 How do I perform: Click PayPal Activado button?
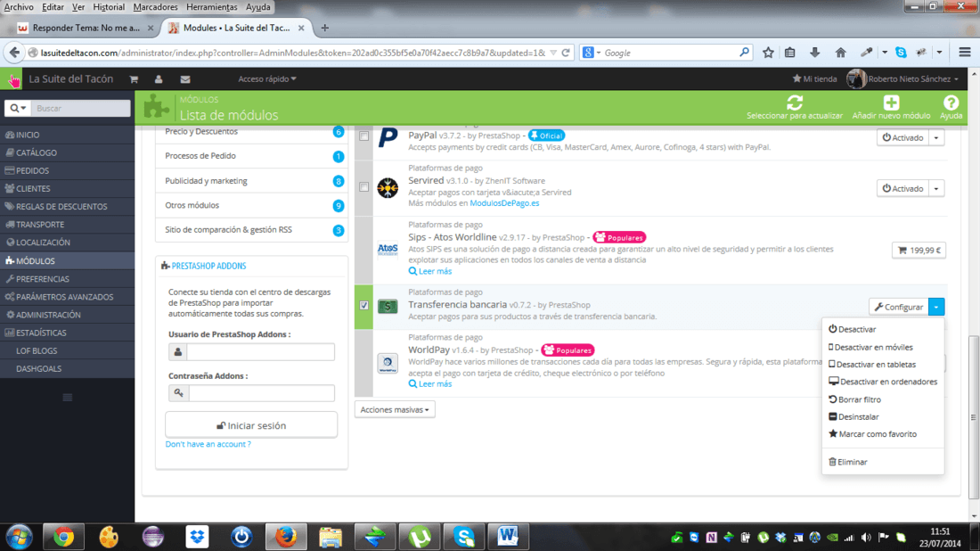pyautogui.click(x=902, y=137)
